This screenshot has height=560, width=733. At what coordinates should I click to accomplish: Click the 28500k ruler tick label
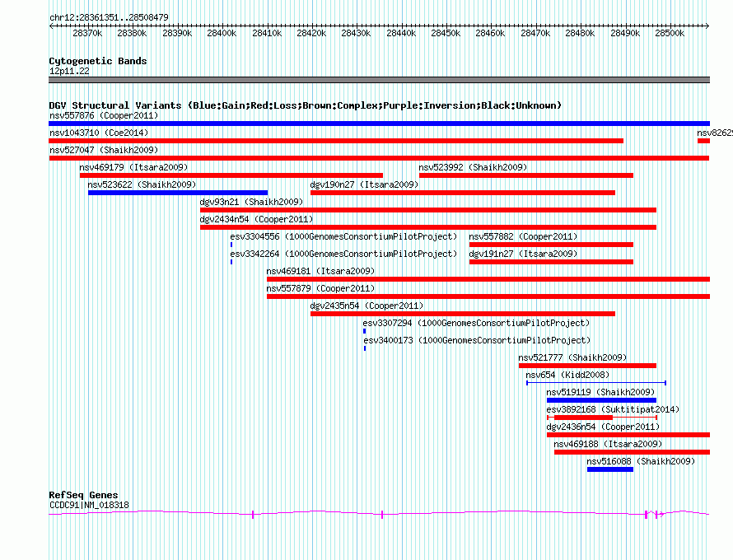point(670,33)
